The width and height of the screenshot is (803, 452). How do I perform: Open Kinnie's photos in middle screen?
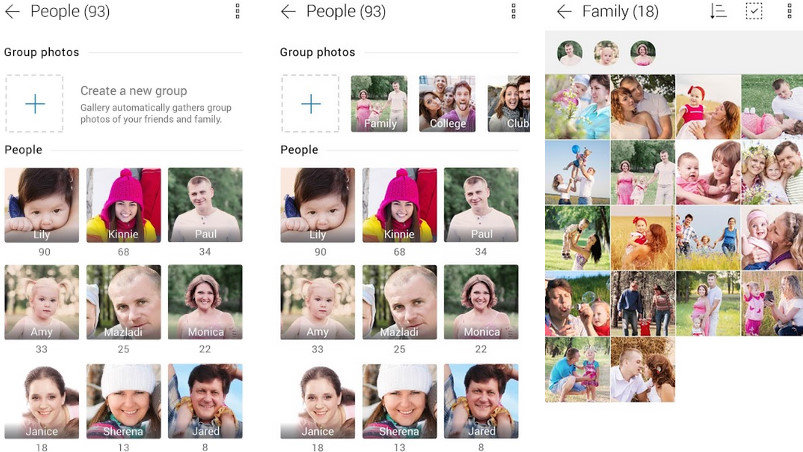(399, 205)
